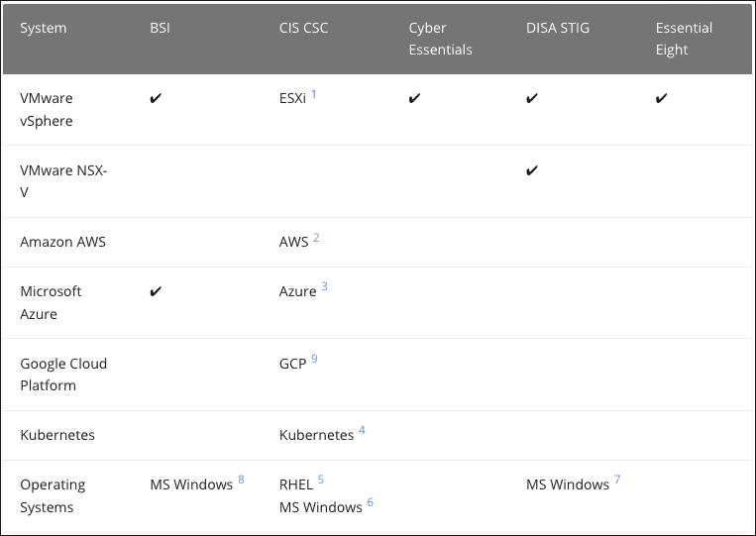The height and width of the screenshot is (536, 756).
Task: Open footnote 9 beside GCP
Action: click(x=314, y=359)
